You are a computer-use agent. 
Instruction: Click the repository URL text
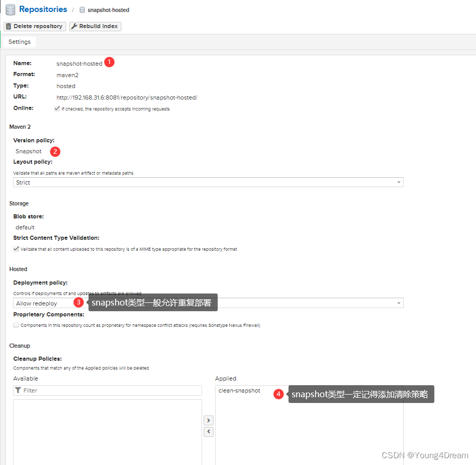(x=127, y=97)
